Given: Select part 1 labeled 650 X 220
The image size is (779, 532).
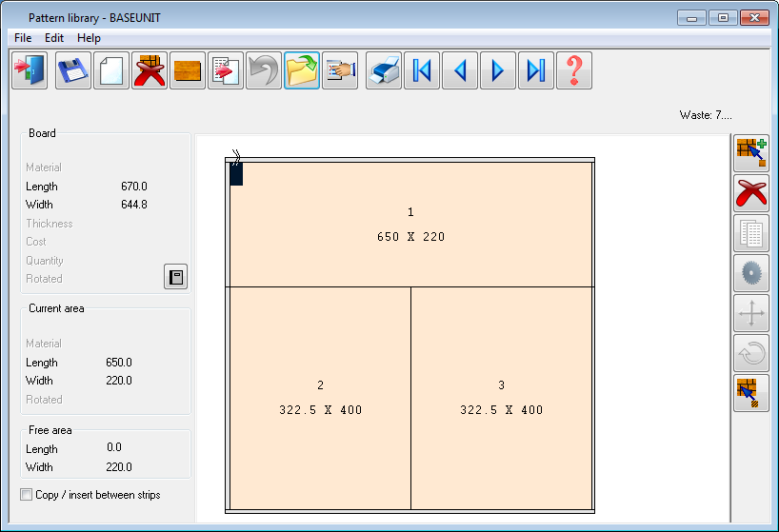Looking at the screenshot, I should click(x=410, y=225).
